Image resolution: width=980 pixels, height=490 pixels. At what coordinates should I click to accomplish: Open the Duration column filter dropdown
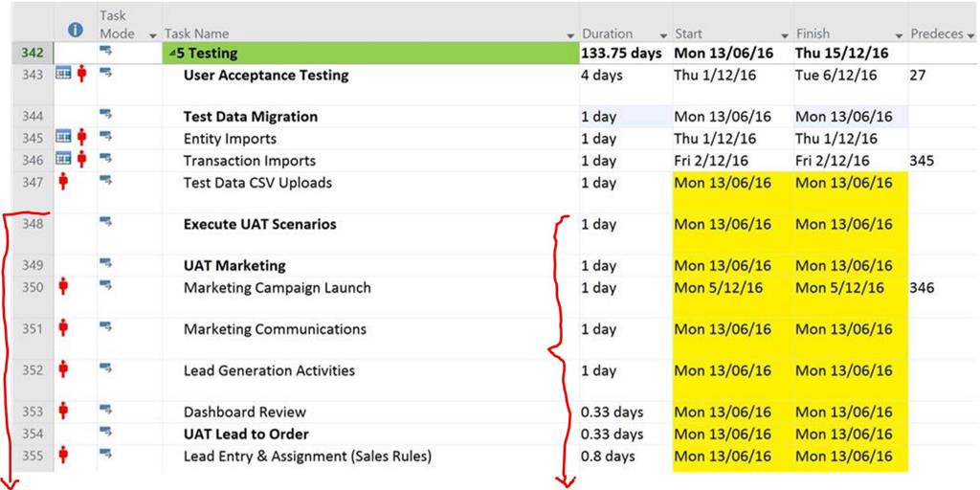[x=664, y=35]
